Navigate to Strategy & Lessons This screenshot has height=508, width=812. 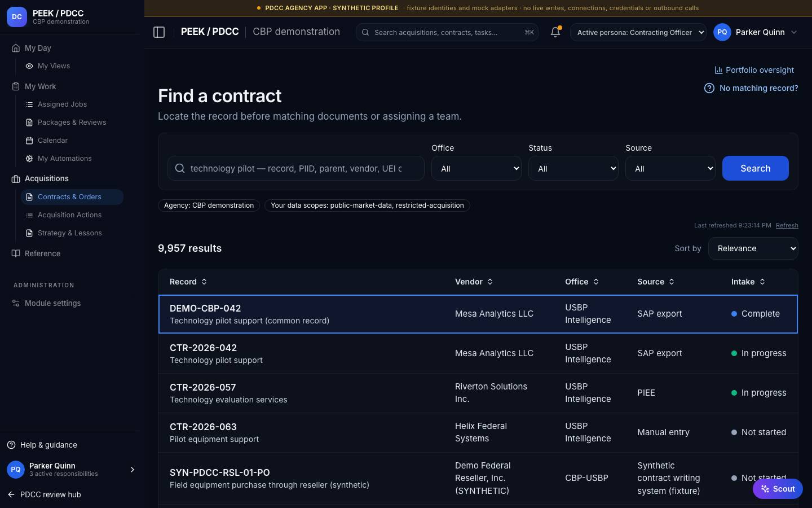tap(72, 233)
